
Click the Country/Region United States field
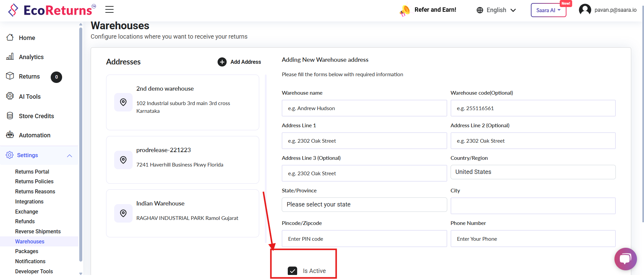tap(533, 172)
